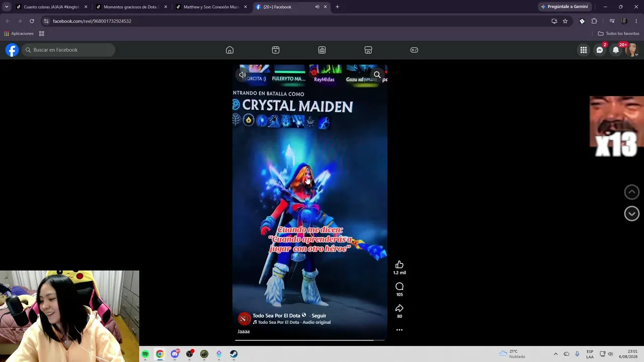Open the Professional dashboard chart icon
The image size is (644, 362).
point(322,50)
